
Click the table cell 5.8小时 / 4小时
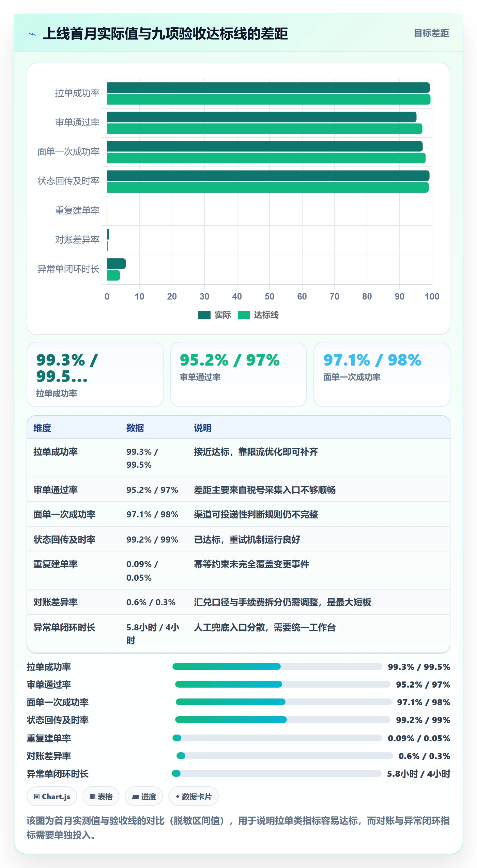[x=153, y=634]
